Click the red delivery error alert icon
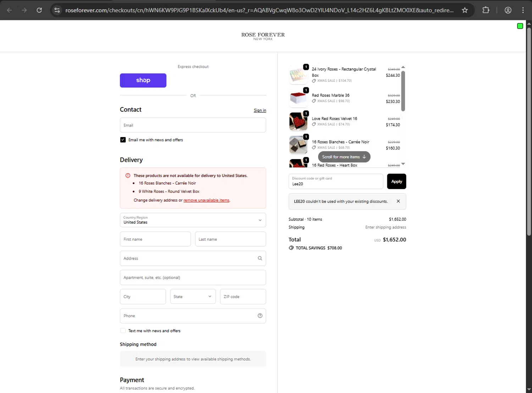Image resolution: width=532 pixels, height=393 pixels. click(x=128, y=175)
